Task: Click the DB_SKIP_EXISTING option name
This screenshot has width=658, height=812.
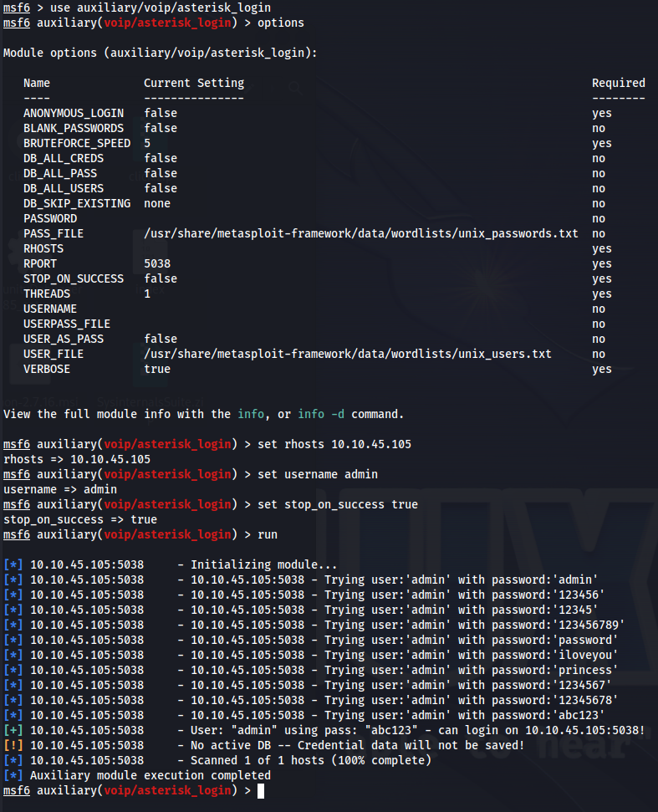Action: pos(77,203)
